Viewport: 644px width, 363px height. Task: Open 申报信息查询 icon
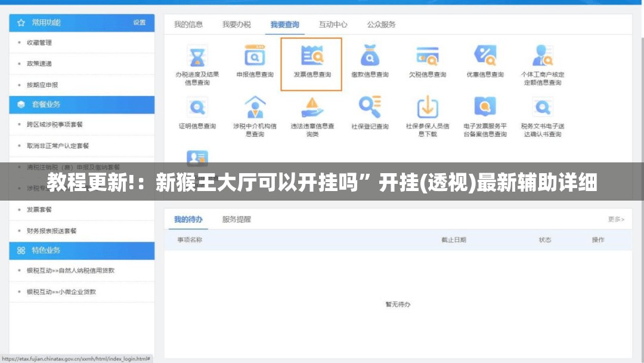coord(255,56)
